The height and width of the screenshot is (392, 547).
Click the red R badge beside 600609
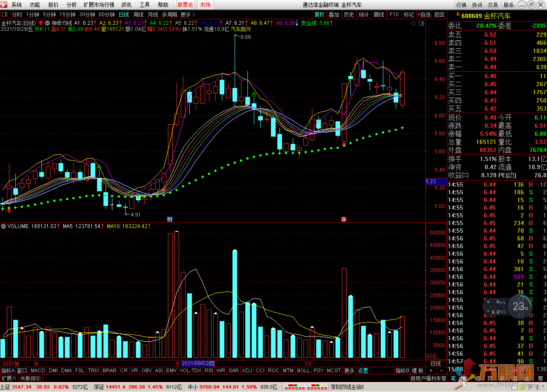coord(458,14)
